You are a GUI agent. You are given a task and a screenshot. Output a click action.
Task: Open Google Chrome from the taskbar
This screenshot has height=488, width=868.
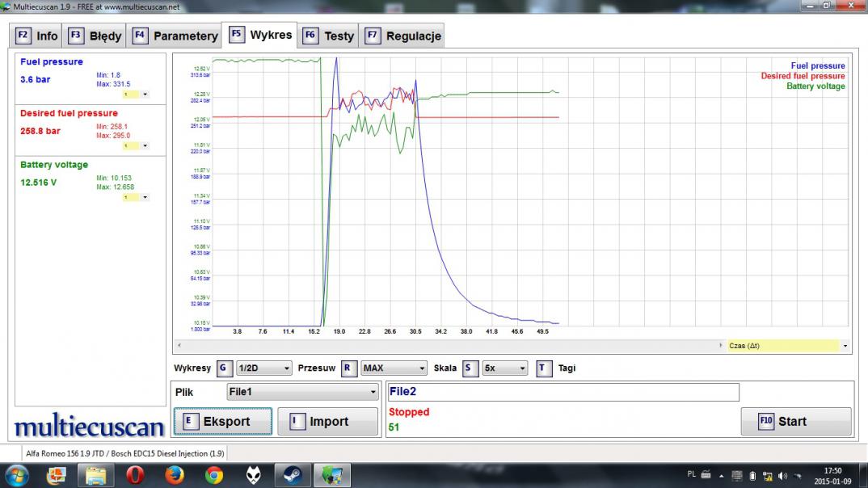coord(214,476)
